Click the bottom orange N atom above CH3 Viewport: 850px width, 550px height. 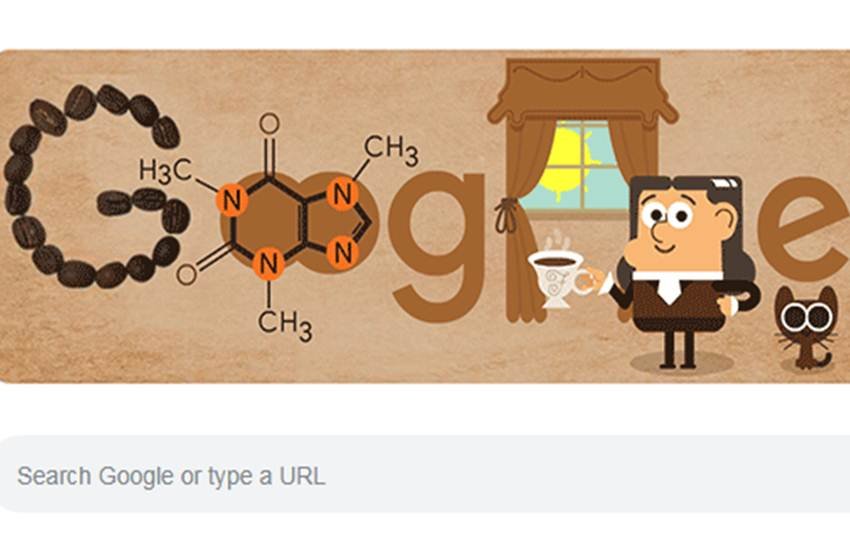269,263
